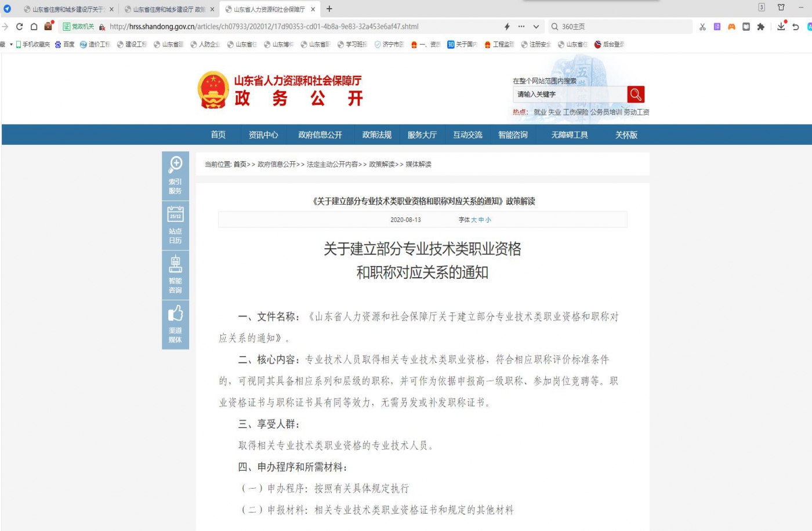Open the 互动交流 navigation item
The width and height of the screenshot is (812, 531).
(x=467, y=134)
